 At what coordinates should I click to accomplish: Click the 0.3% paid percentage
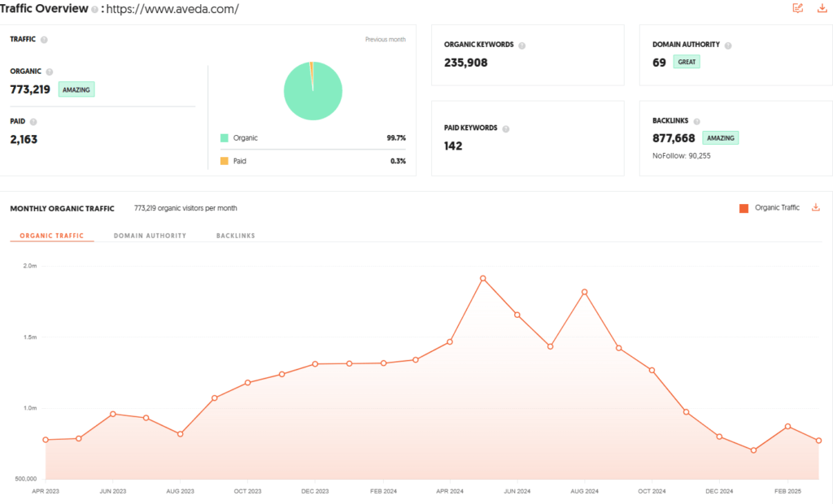(x=398, y=161)
